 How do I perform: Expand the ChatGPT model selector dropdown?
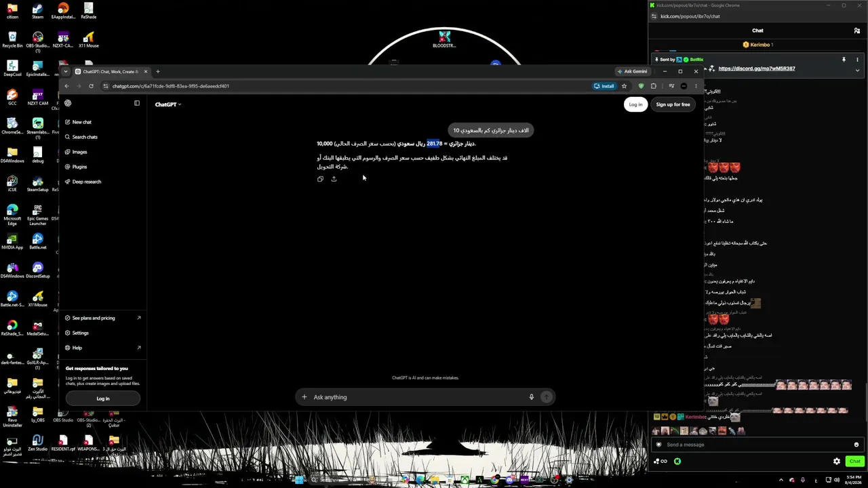[168, 104]
